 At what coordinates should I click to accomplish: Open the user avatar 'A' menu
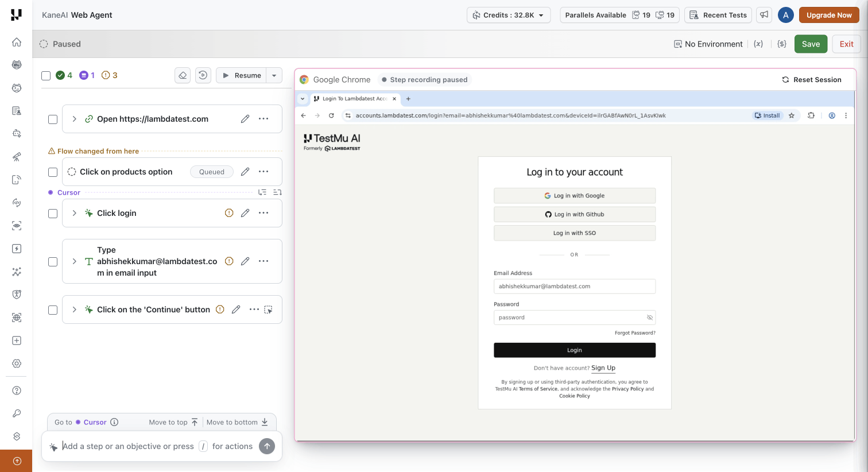pos(786,15)
